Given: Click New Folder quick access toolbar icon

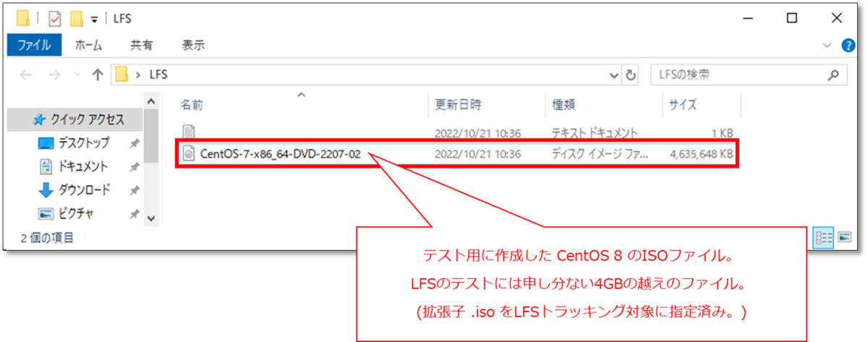Looking at the screenshot, I should click(77, 17).
